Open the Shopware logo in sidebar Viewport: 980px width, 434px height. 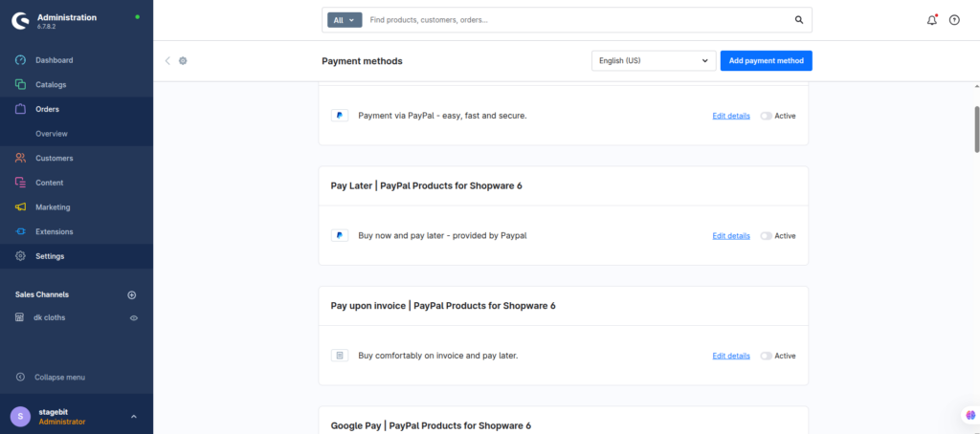(21, 21)
